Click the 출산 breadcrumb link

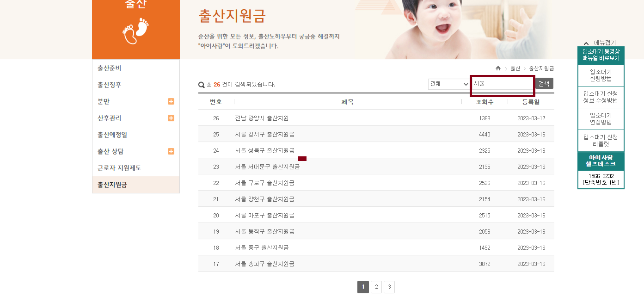tap(516, 68)
